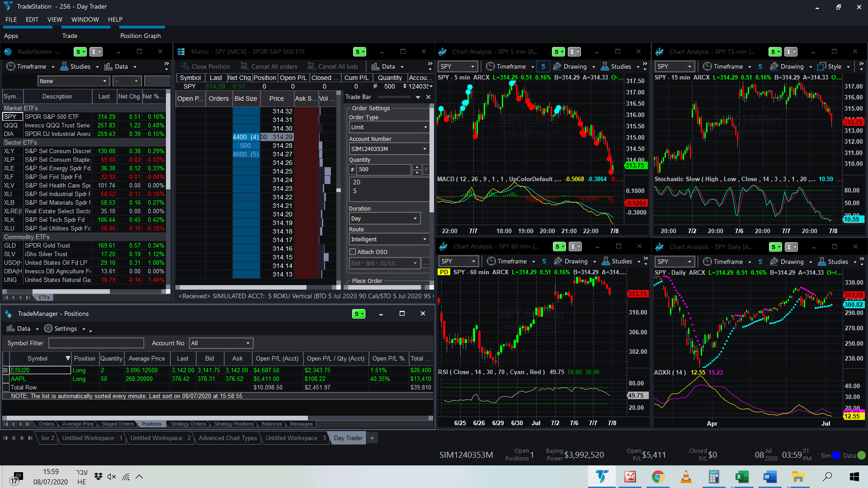Enable the Attach OSO checkbox
The height and width of the screenshot is (488, 868).
(353, 252)
